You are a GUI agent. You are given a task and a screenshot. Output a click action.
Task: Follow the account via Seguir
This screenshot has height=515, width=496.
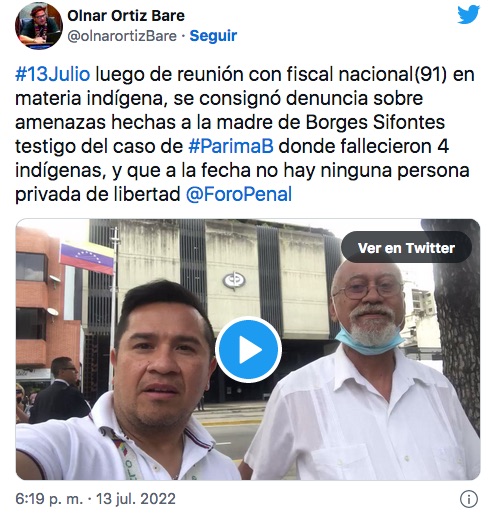pyautogui.click(x=213, y=36)
